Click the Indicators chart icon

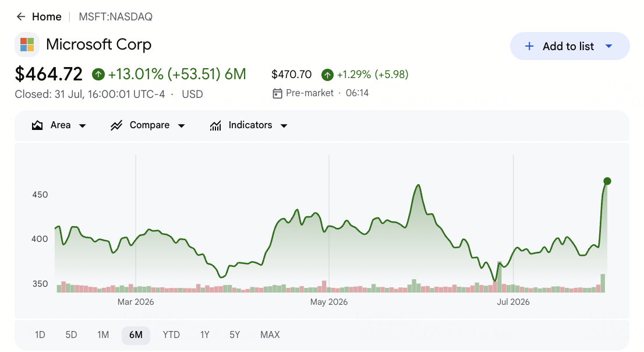tap(215, 125)
